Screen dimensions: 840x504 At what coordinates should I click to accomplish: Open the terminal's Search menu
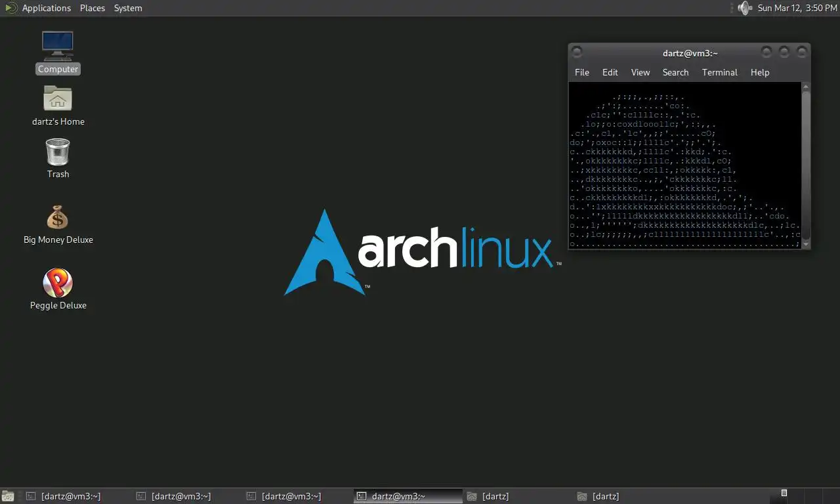[x=675, y=72]
